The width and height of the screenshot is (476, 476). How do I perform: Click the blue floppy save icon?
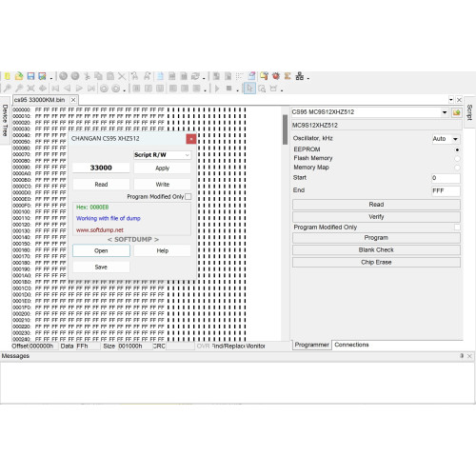(30, 76)
